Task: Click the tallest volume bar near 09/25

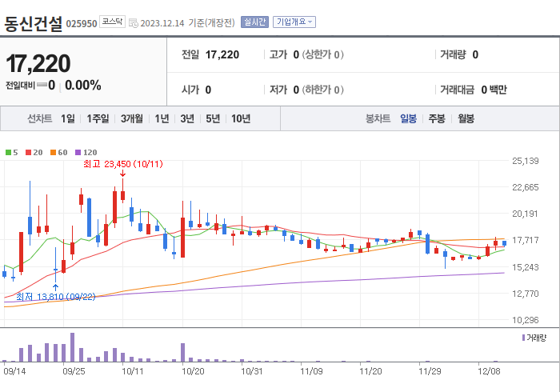Action: [x=73, y=347]
